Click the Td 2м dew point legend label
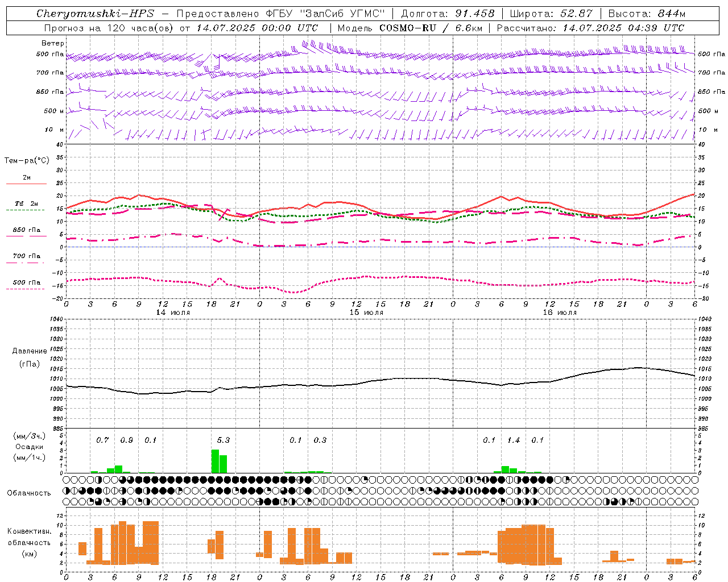The image size is (728, 582). (27, 203)
